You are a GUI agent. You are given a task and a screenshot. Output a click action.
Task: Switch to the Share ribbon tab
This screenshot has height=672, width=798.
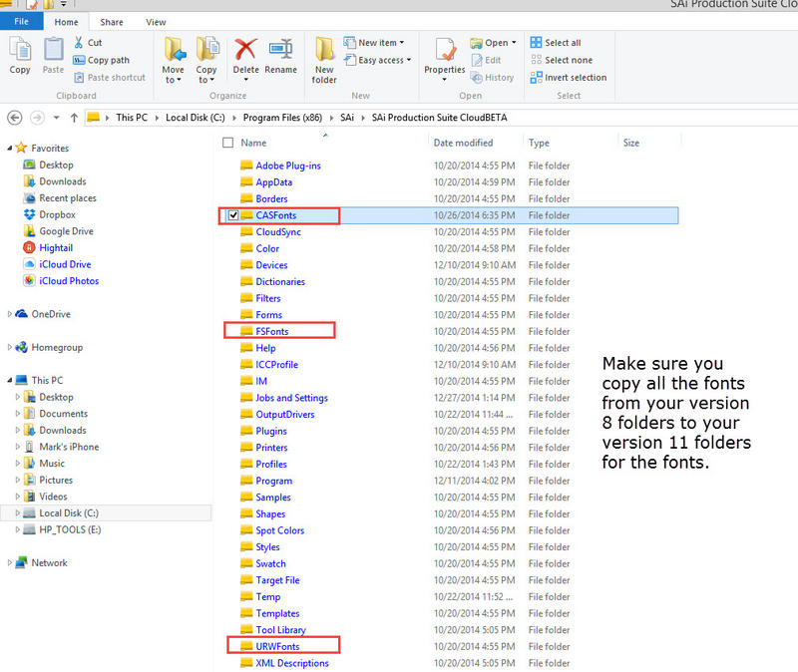coord(112,22)
